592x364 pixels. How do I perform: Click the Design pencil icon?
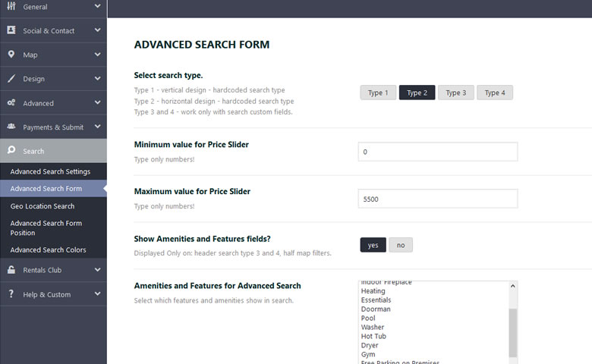[x=11, y=79]
